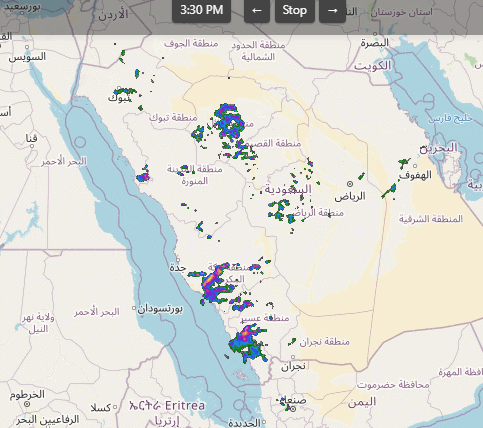The image size is (483, 428).
Task: Stop the radar animation
Action: 295,11
